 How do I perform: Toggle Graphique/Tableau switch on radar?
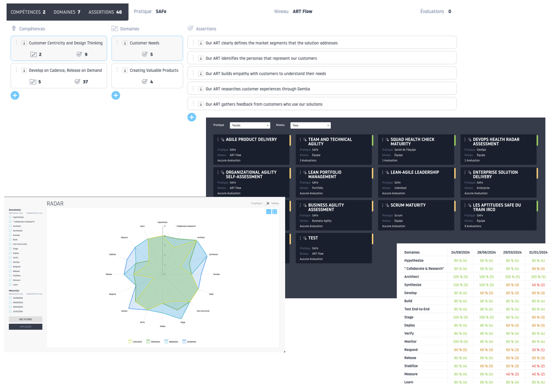[x=266, y=203]
